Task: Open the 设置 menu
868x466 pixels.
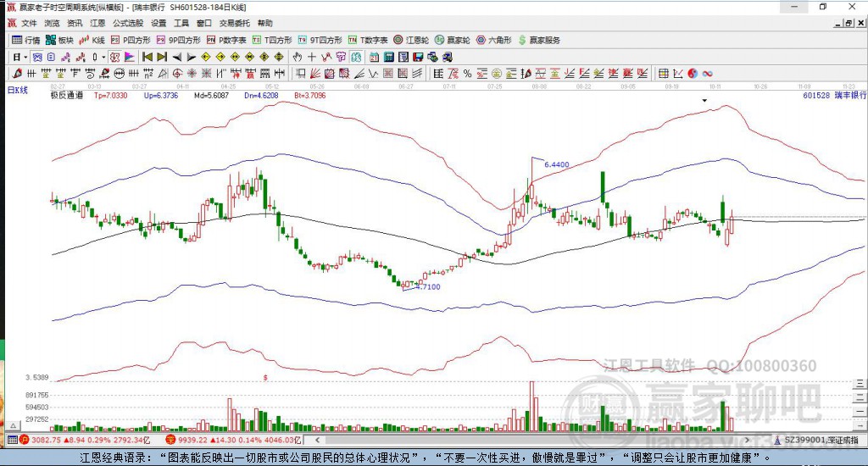Action: pyautogui.click(x=159, y=23)
